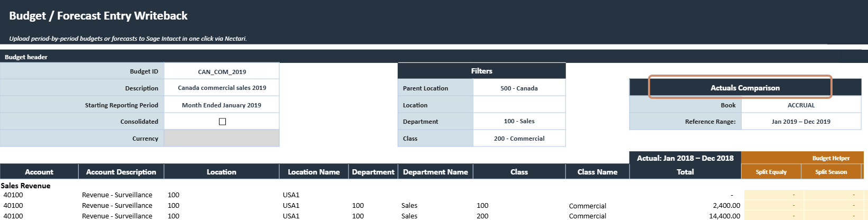868x220 pixels.
Task: Select the Class Name column header
Action: (597, 172)
